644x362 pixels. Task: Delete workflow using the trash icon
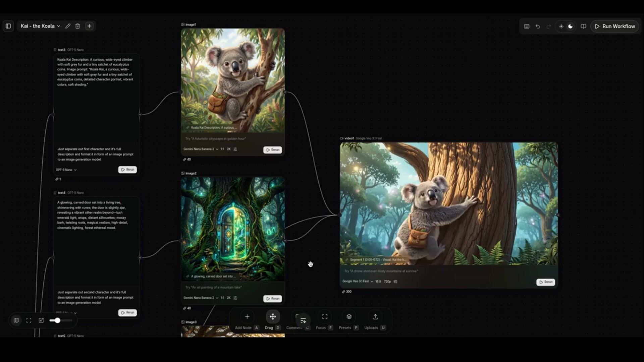coord(77,26)
